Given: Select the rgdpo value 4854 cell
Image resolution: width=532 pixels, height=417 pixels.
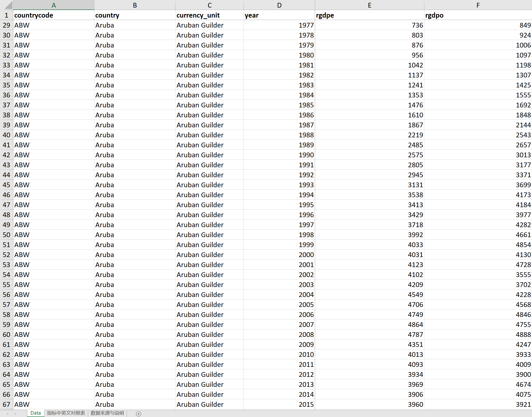Looking at the screenshot, I should tap(478, 245).
